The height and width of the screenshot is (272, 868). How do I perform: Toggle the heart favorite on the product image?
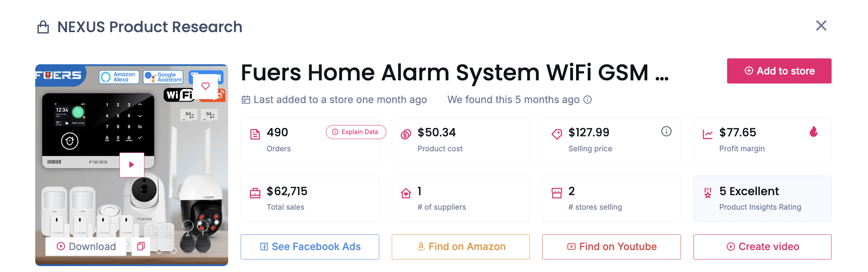(x=206, y=87)
